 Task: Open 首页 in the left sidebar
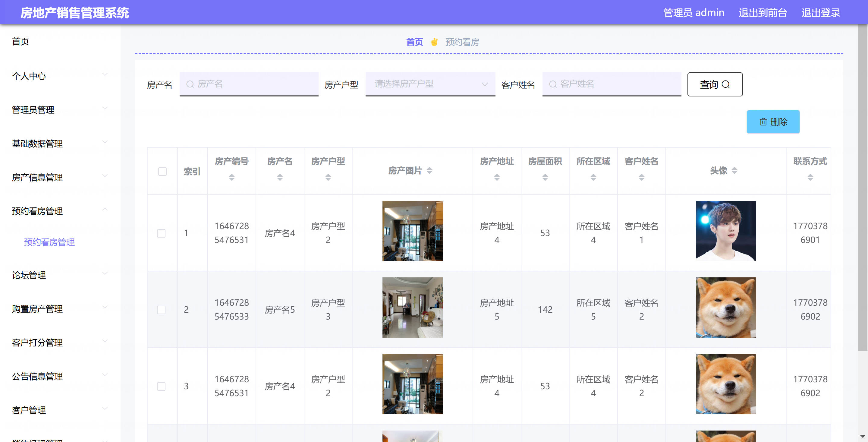tap(20, 42)
